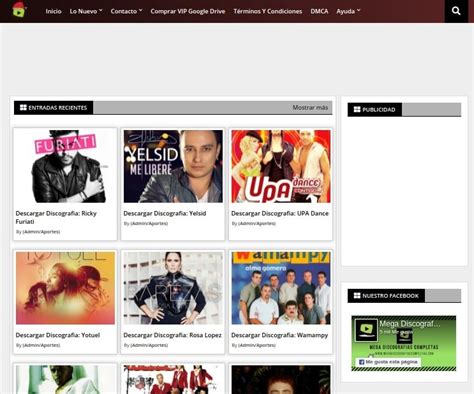Viewport: 474px width, 394px height.
Task: Open the search magnifier icon
Action: pos(456,11)
